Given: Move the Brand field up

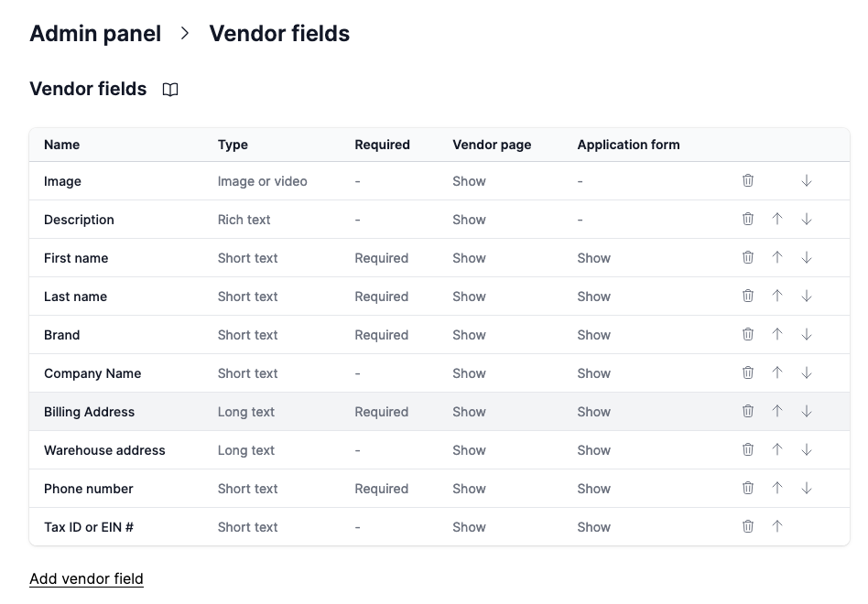Looking at the screenshot, I should (x=777, y=334).
